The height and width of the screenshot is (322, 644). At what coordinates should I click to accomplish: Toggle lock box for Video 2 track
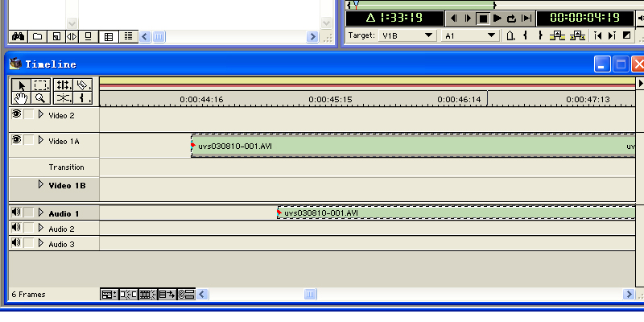pos(28,114)
